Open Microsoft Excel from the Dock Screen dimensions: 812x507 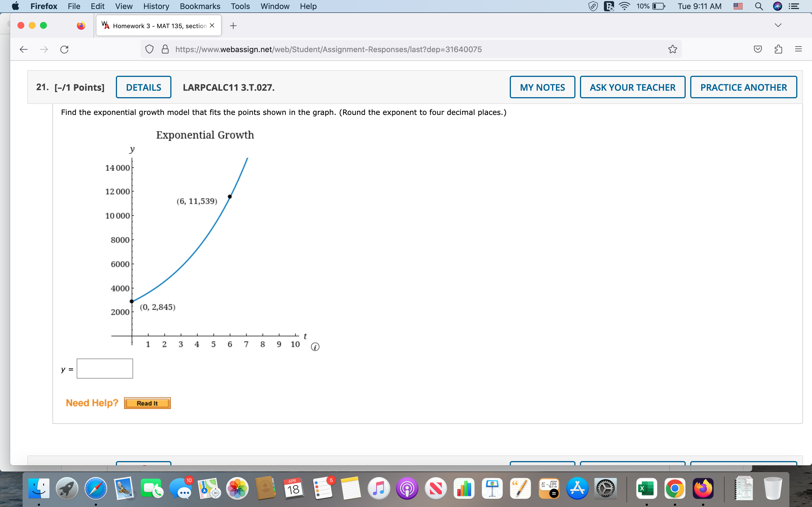click(x=646, y=489)
